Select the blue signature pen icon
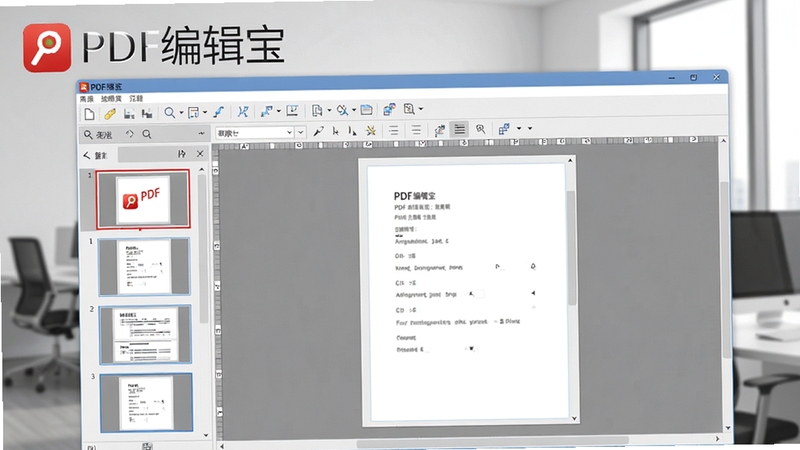This screenshot has height=450, width=800. [x=218, y=112]
